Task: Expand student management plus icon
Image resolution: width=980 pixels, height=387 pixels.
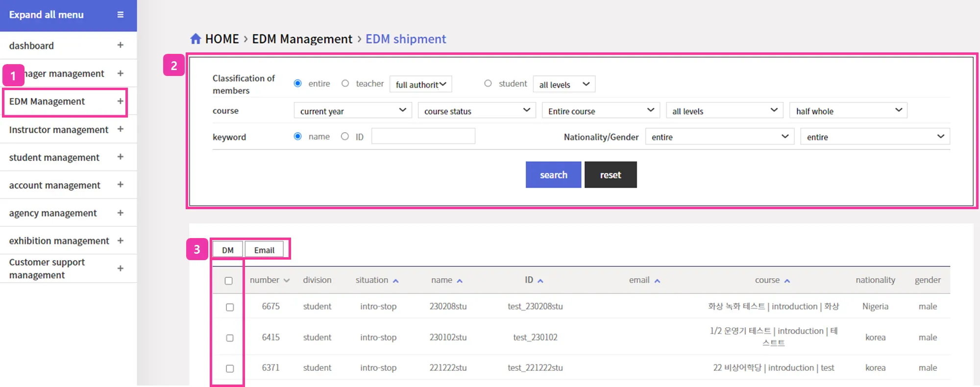Action: coord(120,157)
